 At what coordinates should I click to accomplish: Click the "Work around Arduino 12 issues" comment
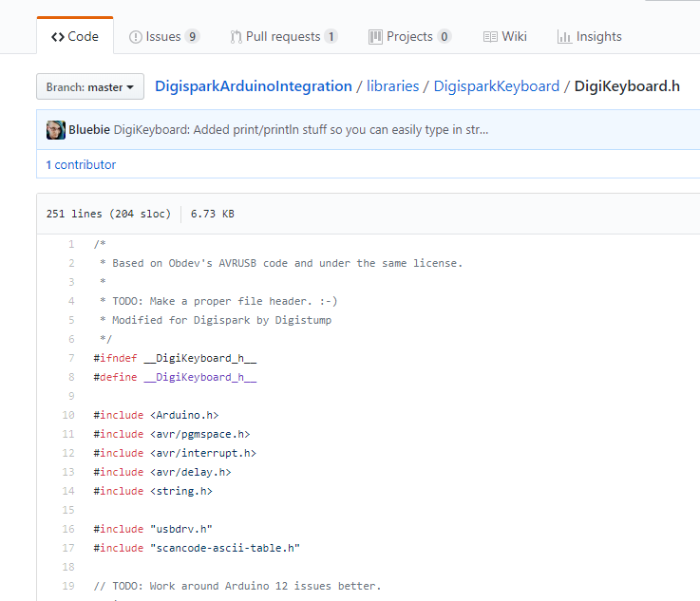(237, 586)
